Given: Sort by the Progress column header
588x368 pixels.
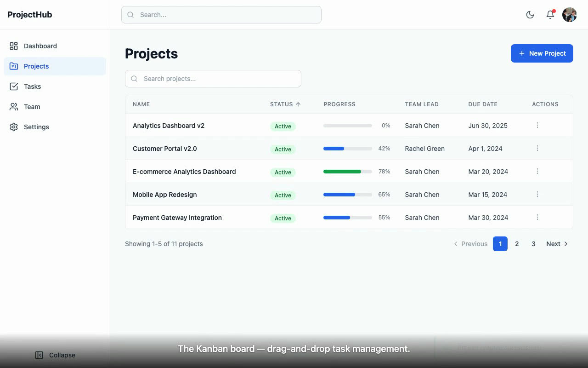Looking at the screenshot, I should pyautogui.click(x=339, y=104).
